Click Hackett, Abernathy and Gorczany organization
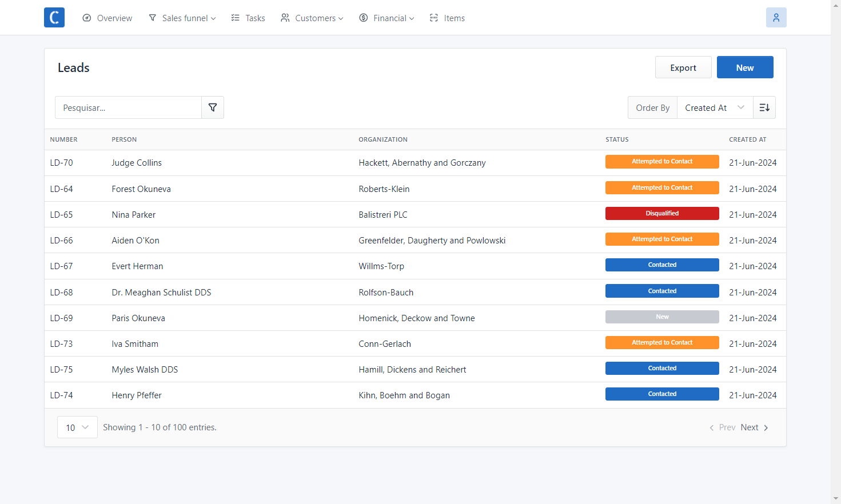841x504 pixels. click(422, 163)
